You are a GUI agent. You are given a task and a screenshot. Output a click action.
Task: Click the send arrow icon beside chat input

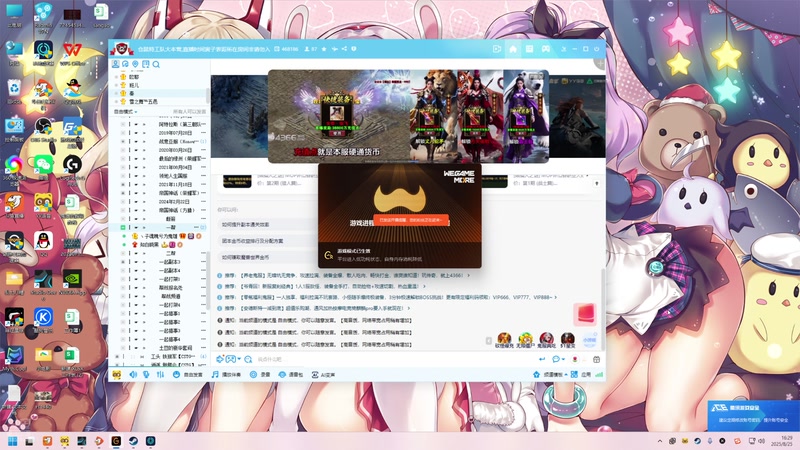[542, 359]
